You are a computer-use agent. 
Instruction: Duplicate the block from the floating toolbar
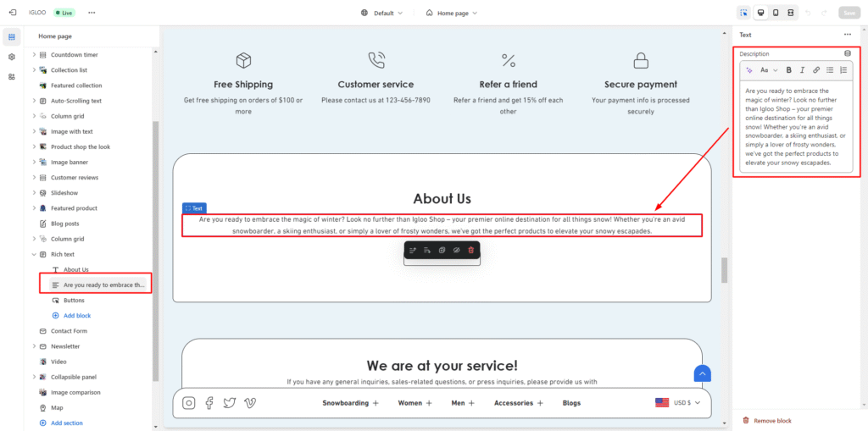[x=442, y=251]
